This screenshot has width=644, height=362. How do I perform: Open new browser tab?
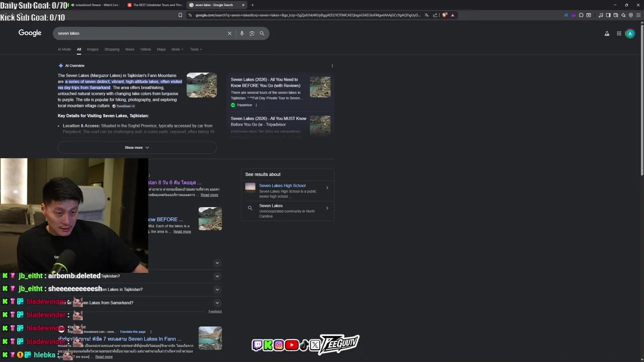coord(253,5)
